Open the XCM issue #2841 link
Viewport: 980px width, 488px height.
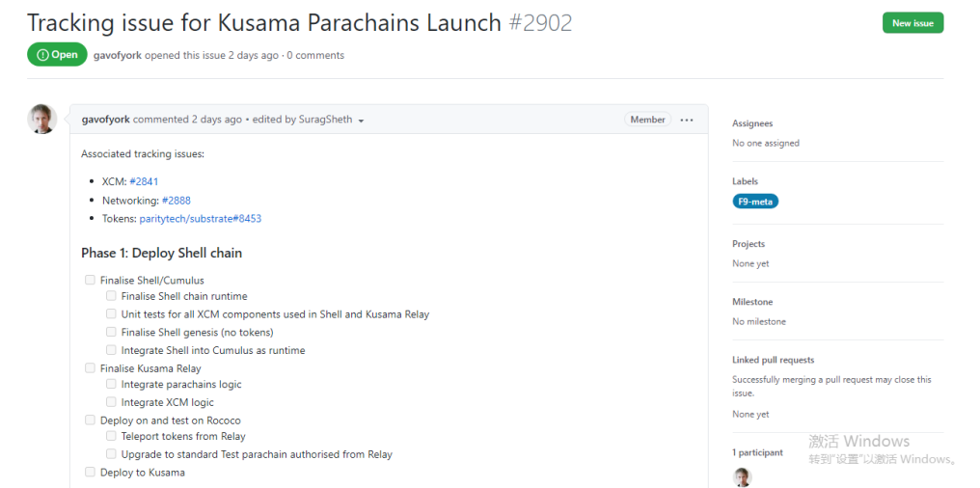pos(144,181)
